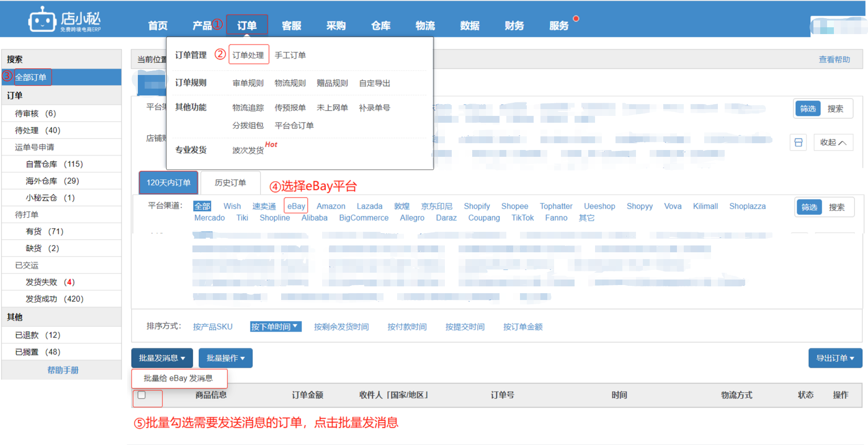Open the 物流 menu
The width and height of the screenshot is (868, 445).
pos(425,25)
